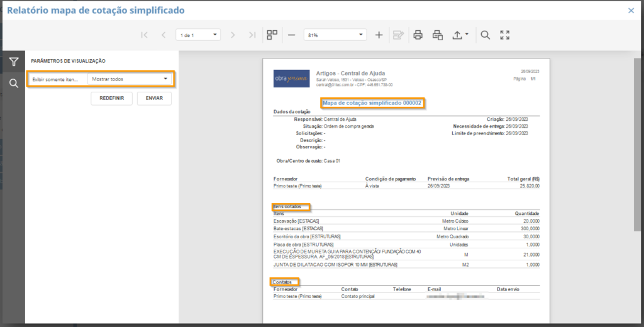
Task: Select 'JUNTA DE DILATACAO COM ISOPOR' row
Action: tap(406, 265)
